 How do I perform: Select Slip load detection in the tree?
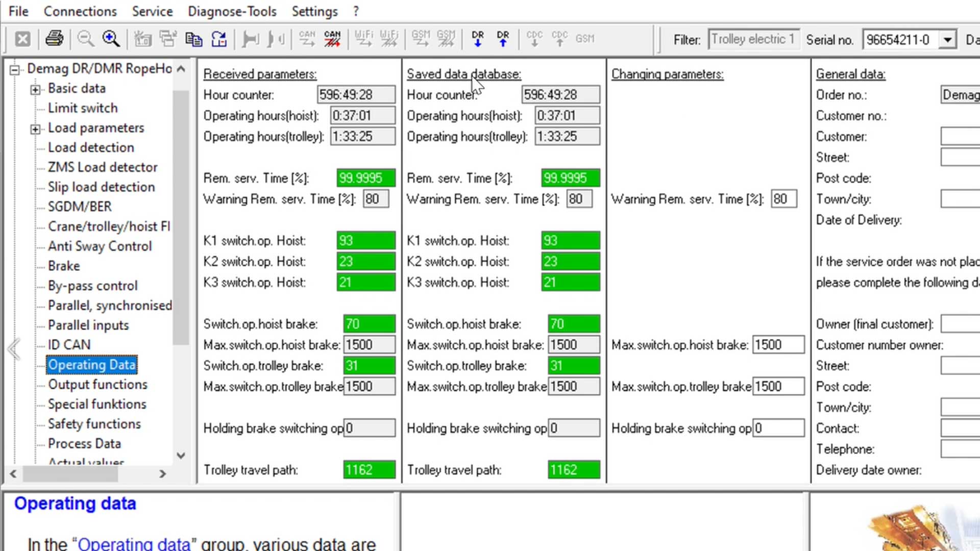(x=101, y=187)
